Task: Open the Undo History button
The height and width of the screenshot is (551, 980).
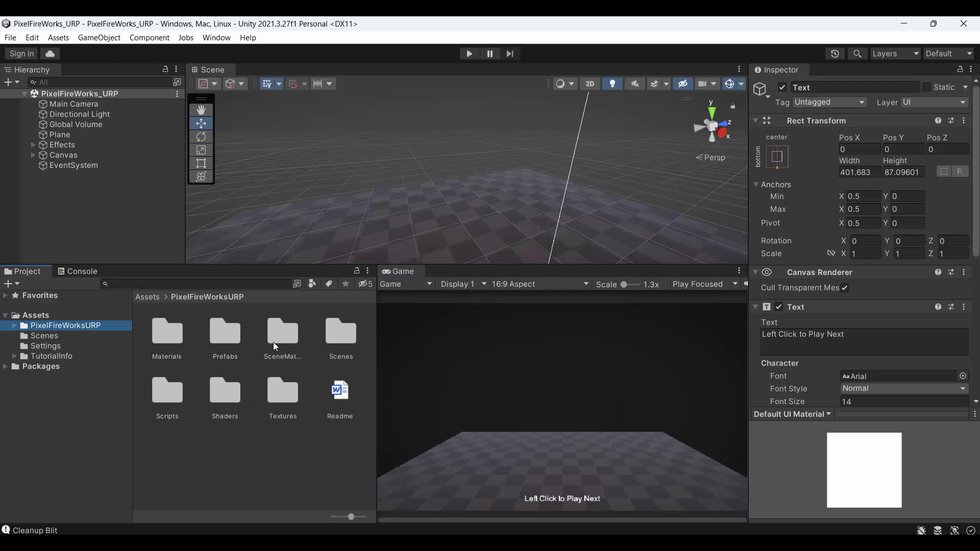Action: pos(835,54)
